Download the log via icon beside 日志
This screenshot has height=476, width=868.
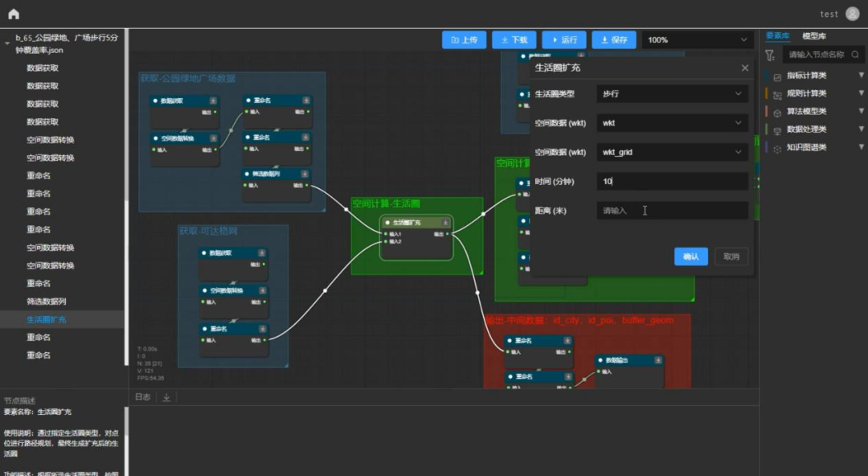click(x=166, y=397)
